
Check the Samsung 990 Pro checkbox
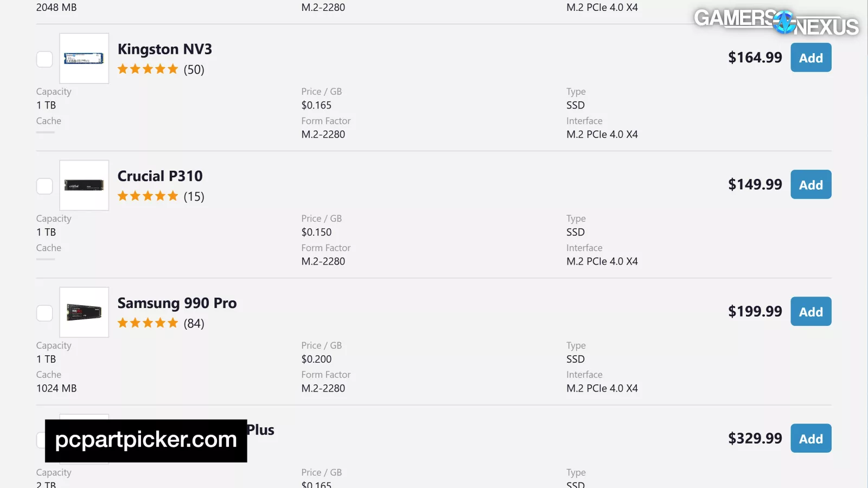pos(44,313)
